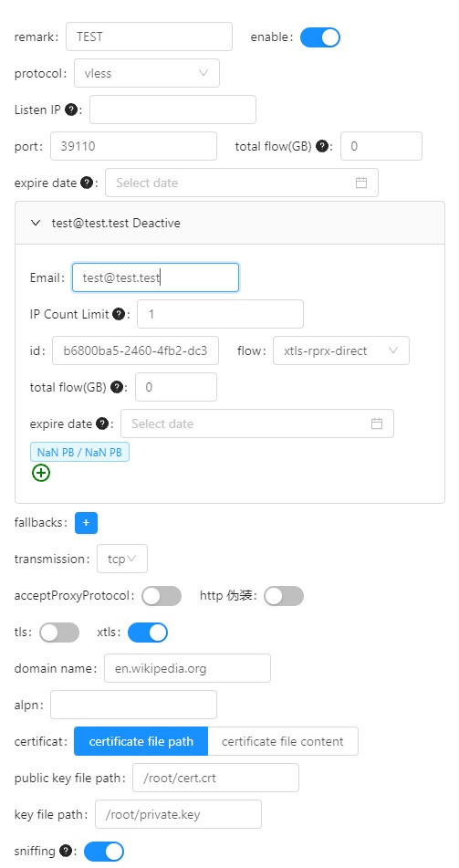459x868 pixels.
Task: Open the flow dropdown showing xtls-rprx-direct
Action: pyautogui.click(x=341, y=350)
